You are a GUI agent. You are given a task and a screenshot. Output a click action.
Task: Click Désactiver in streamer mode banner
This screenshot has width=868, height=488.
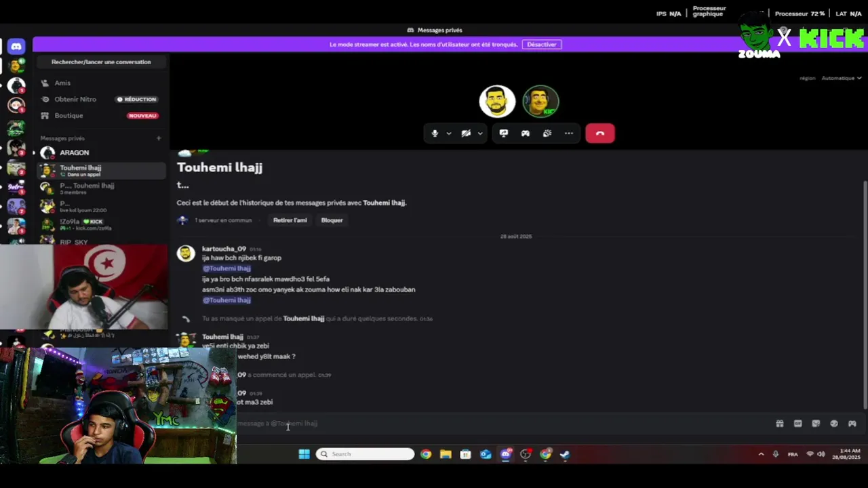click(x=542, y=44)
